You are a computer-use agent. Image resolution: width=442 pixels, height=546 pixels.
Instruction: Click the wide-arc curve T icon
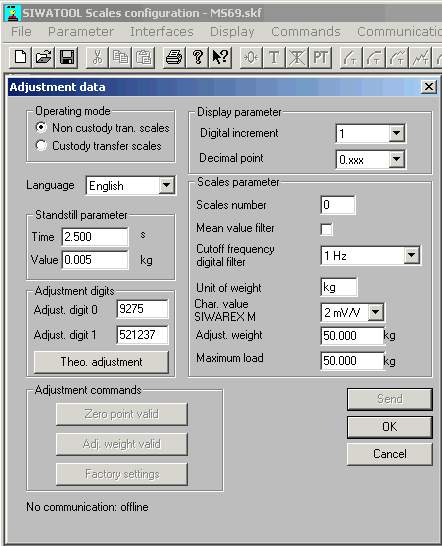pos(374,57)
